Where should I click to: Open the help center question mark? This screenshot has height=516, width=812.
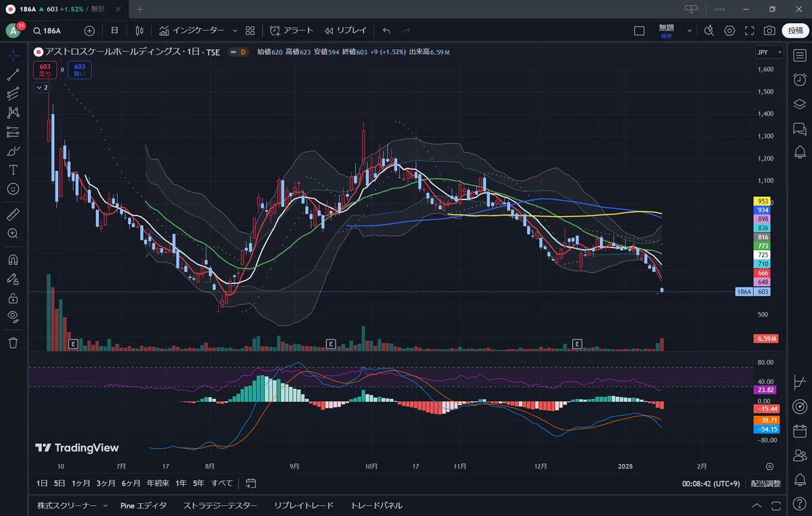(799, 504)
